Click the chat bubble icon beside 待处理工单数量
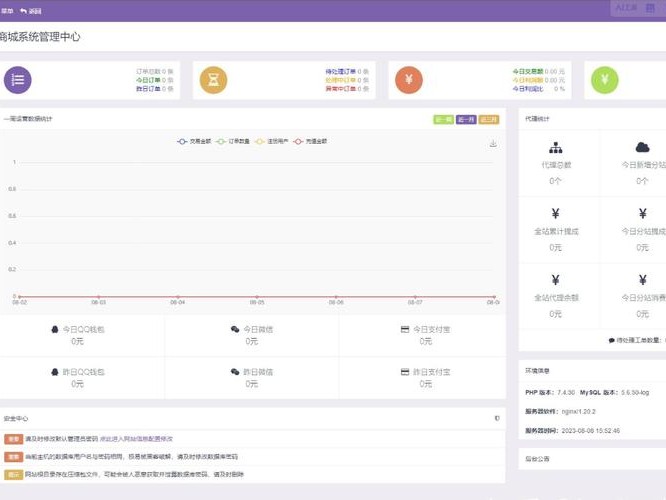 [x=612, y=340]
